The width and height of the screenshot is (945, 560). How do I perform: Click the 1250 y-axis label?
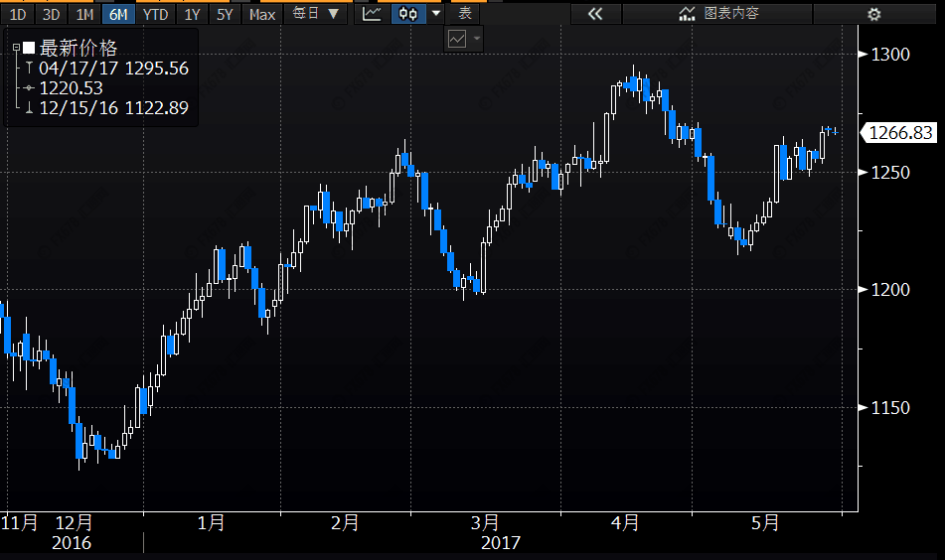890,173
